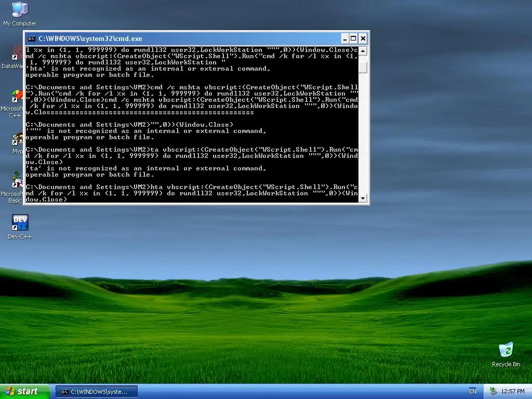Viewport: 532px width, 399px height.
Task: Click the "'hta' is not recognized" error line
Action: (x=148, y=69)
